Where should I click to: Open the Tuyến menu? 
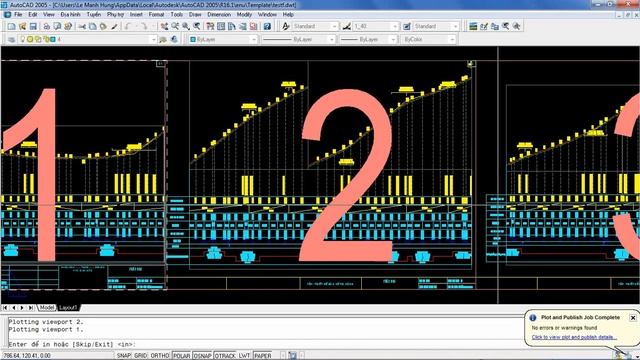[x=93, y=14]
